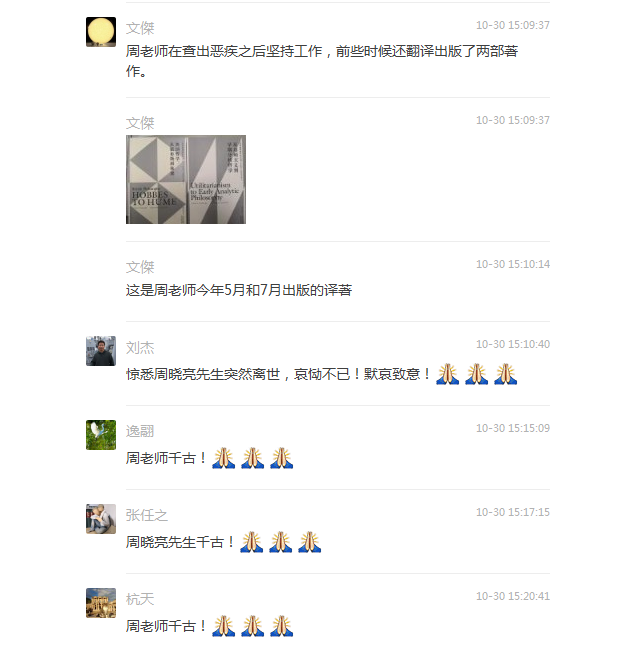Click the 10-30 15:10:40 timestamp

tap(513, 344)
